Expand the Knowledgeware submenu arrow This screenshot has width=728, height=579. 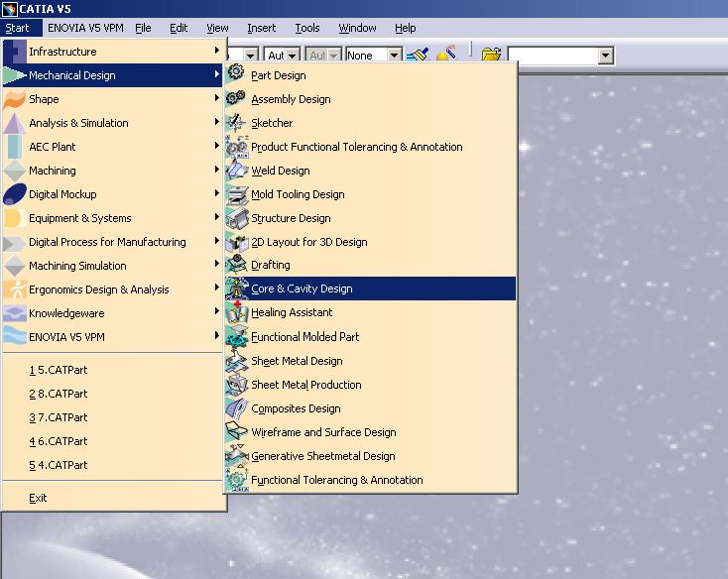coord(216,311)
